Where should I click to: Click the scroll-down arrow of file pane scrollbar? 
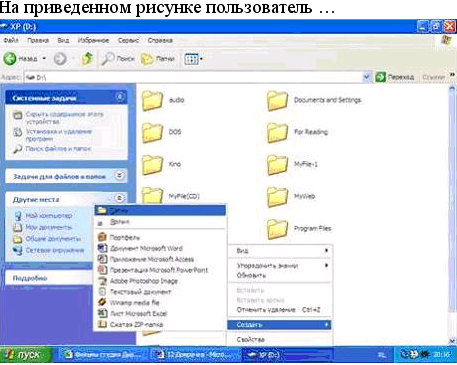tap(452, 340)
